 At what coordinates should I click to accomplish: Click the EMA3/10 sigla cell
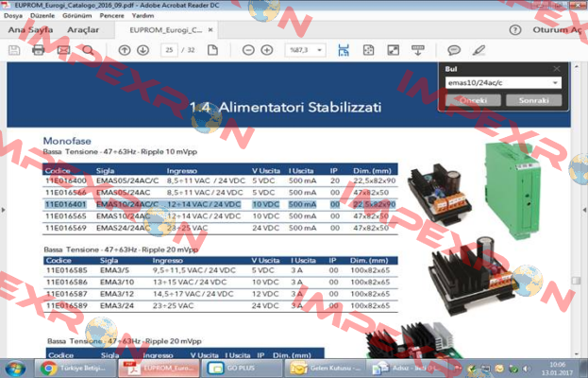point(117,282)
